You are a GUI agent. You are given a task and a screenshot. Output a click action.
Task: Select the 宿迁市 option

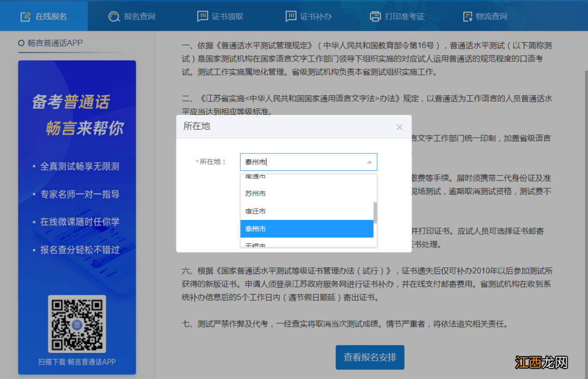(256, 211)
